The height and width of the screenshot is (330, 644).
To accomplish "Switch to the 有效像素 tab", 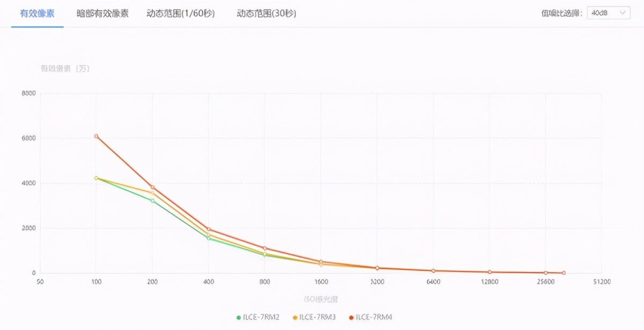I will 37,13.
